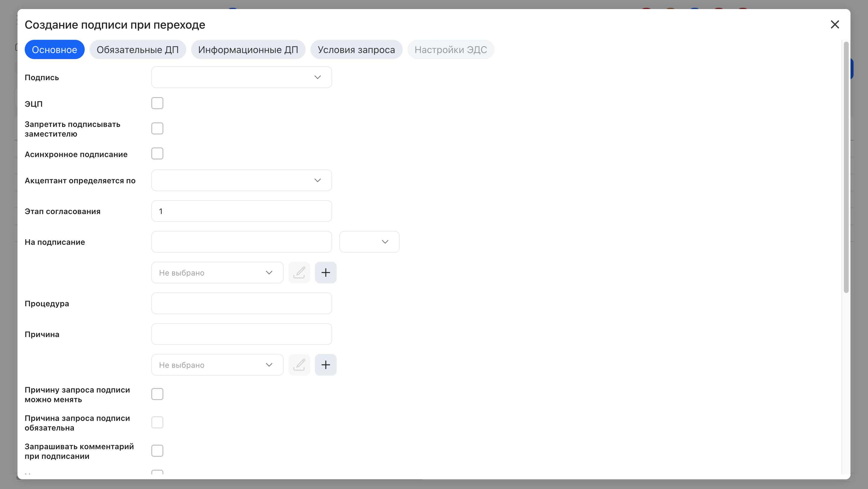Click the plus button under Причина
This screenshot has height=489, width=868.
[325, 365]
